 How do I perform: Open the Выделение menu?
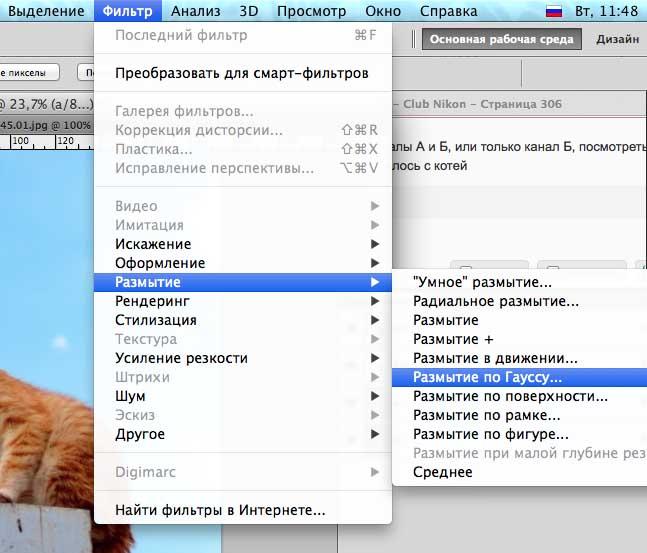[x=45, y=11]
